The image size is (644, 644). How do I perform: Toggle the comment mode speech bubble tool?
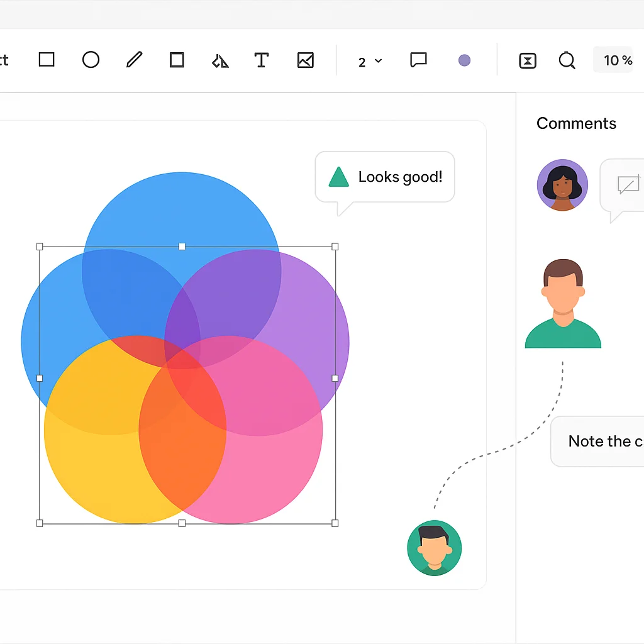(x=418, y=60)
